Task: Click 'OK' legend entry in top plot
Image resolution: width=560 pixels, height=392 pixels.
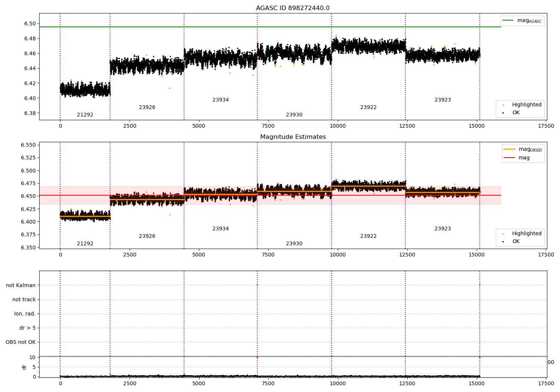Action: (510, 113)
